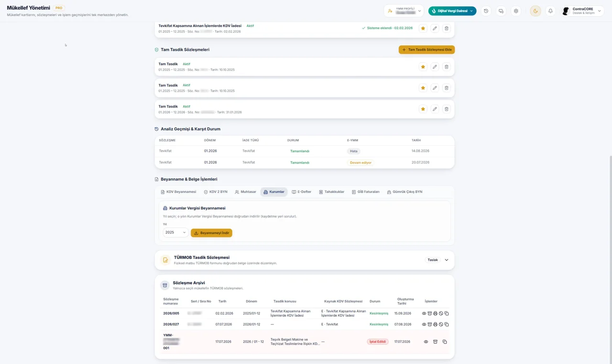Open the Yıl dropdown showing 2025
This screenshot has height=364, width=612.
[175, 233]
